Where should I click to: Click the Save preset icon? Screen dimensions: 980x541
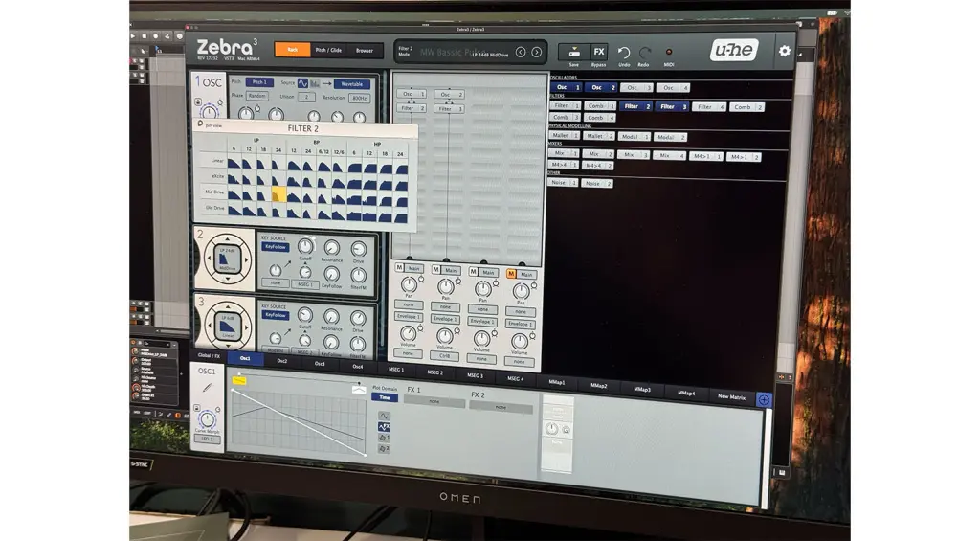573,53
